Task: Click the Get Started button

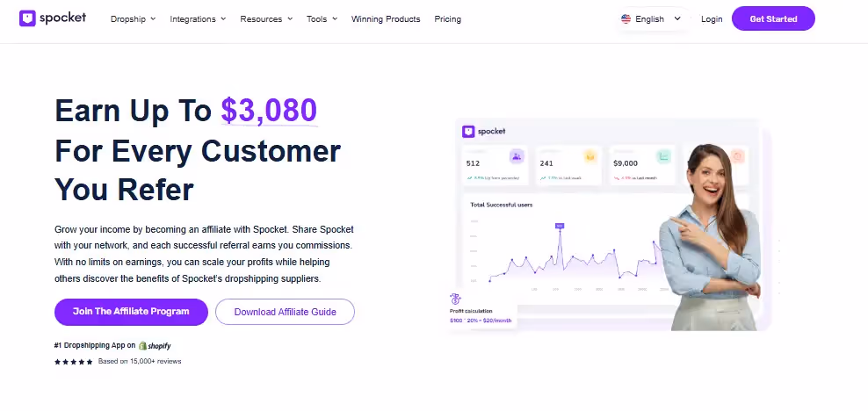Action: click(x=773, y=18)
